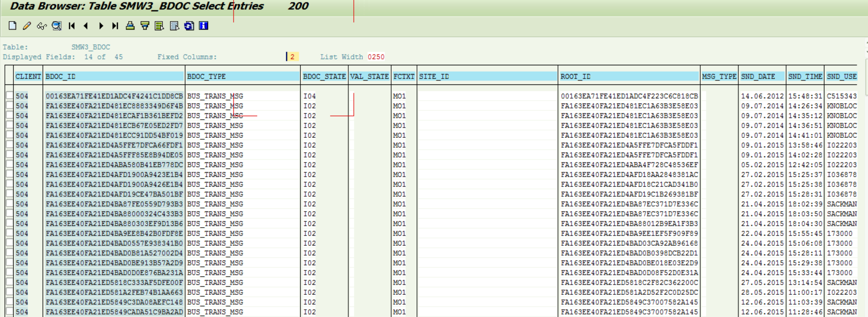868x317 pixels.
Task: Go to next page arrow
Action: (101, 26)
